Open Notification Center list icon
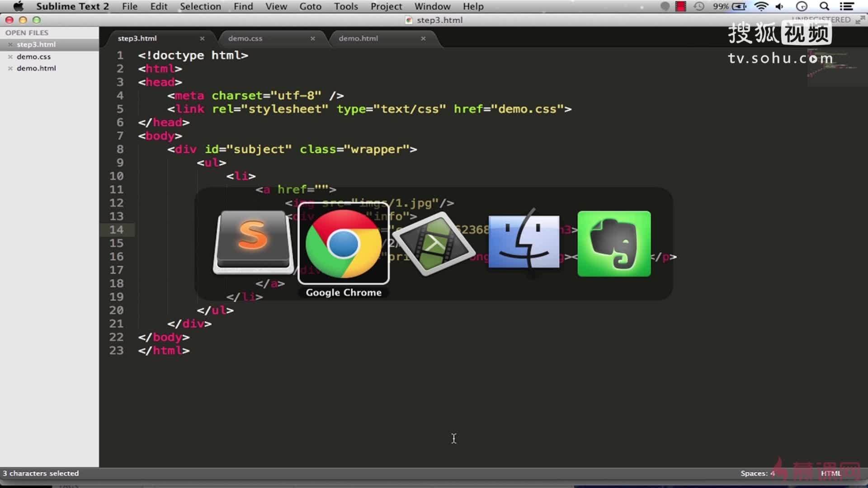The width and height of the screenshot is (868, 488). click(x=846, y=6)
